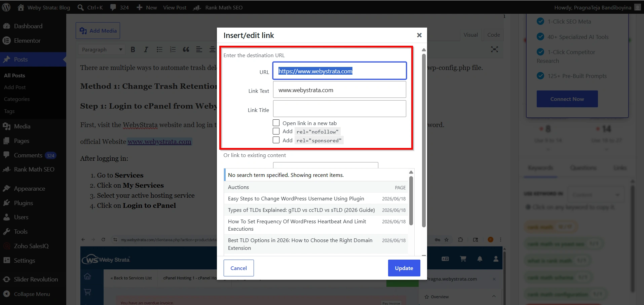Select Types of TLDs Explained result
The height and width of the screenshot is (305, 644).
tap(316, 210)
